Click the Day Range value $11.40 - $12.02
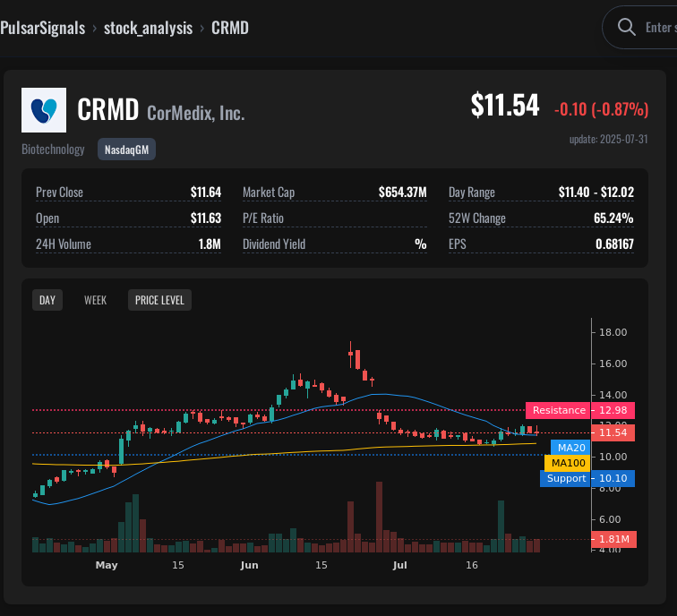 [x=596, y=192]
